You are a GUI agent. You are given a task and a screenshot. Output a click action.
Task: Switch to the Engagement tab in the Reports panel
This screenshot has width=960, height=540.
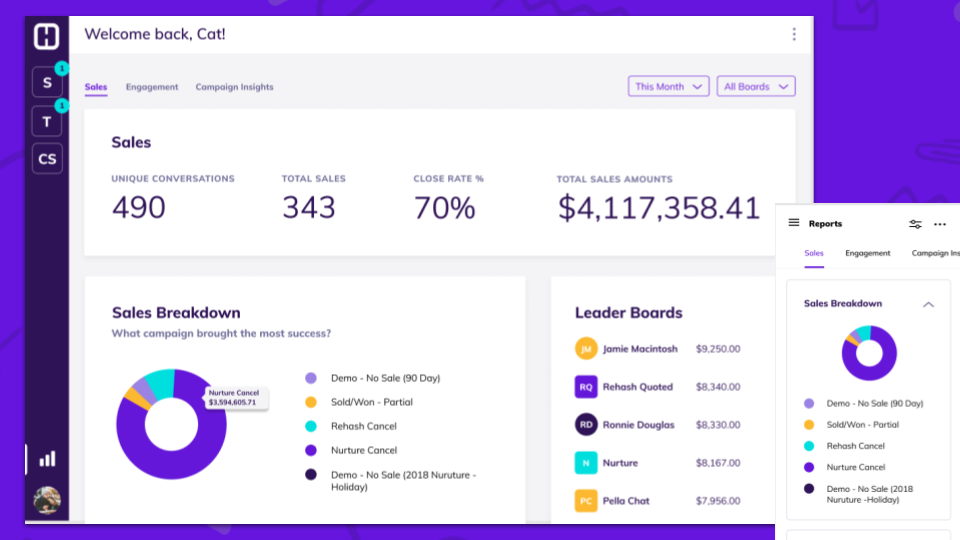tap(868, 253)
